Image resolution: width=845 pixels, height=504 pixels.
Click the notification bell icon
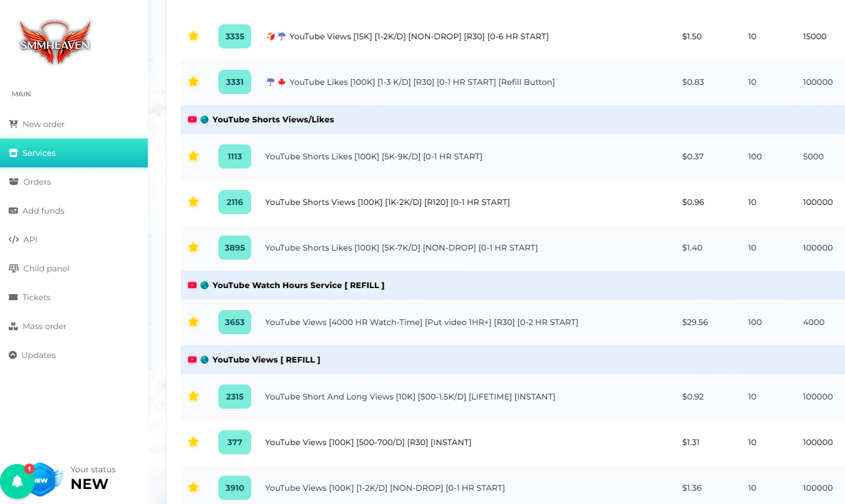point(17,481)
